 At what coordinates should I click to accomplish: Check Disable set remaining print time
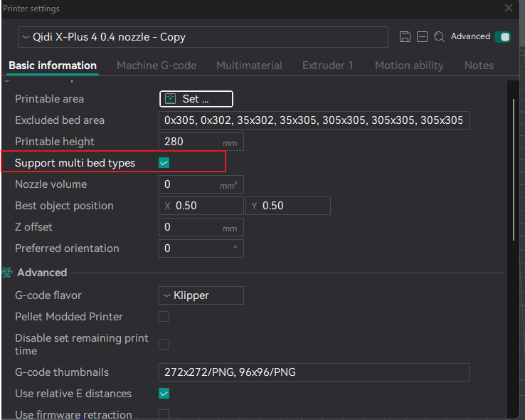(x=164, y=344)
